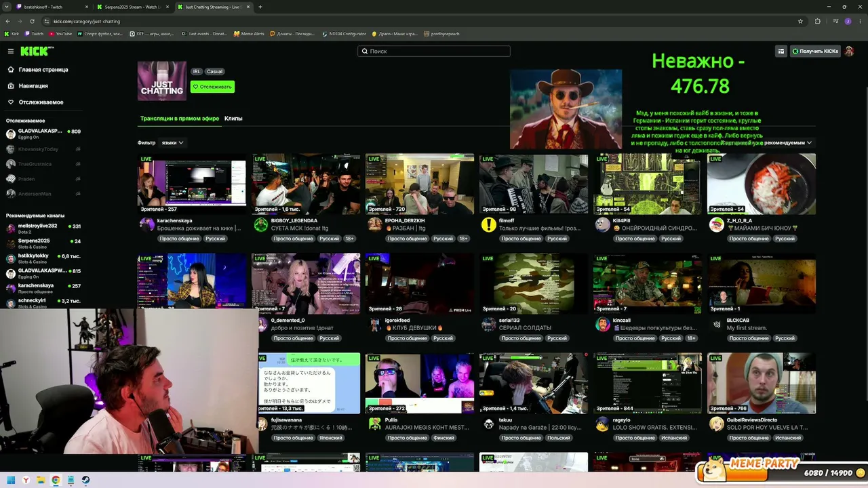This screenshot has width=868, height=488.
Task: Open Steam from the taskbar
Action: tap(85, 480)
